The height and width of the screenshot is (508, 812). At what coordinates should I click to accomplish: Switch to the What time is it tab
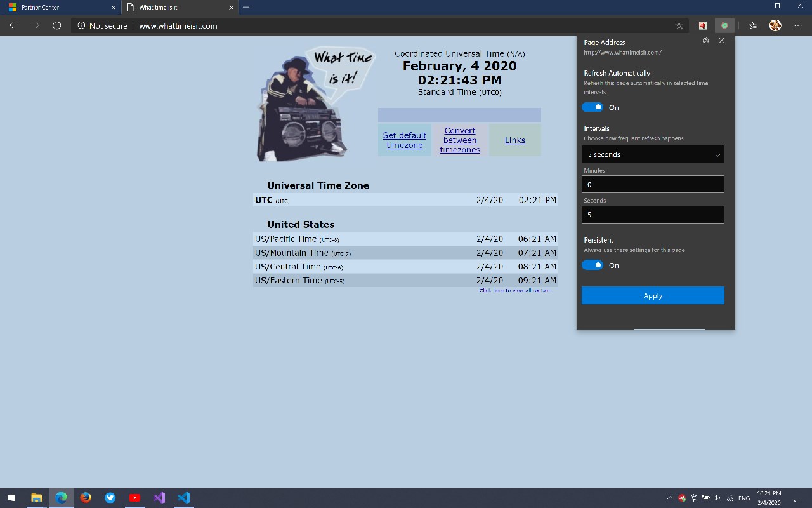coord(179,8)
